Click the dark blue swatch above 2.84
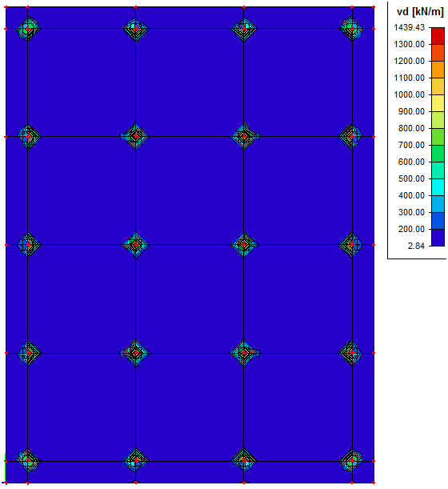448x489 pixels. click(x=438, y=238)
